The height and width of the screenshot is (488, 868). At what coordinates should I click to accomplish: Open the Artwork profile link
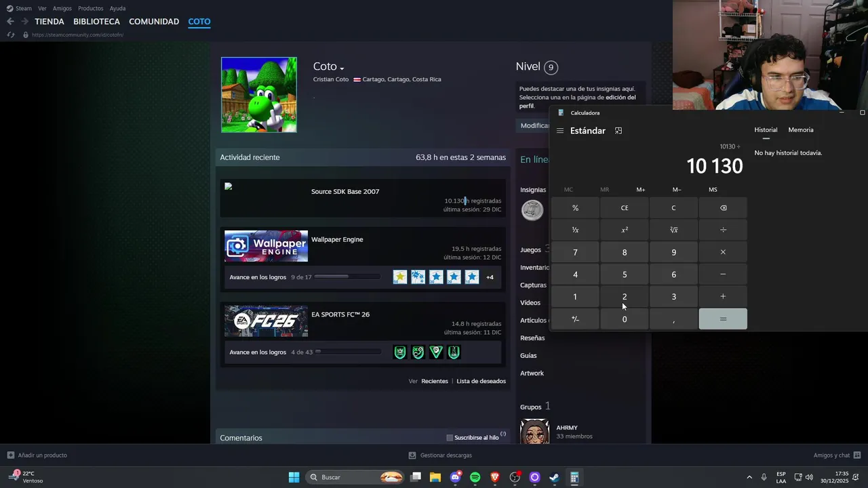pos(532,373)
